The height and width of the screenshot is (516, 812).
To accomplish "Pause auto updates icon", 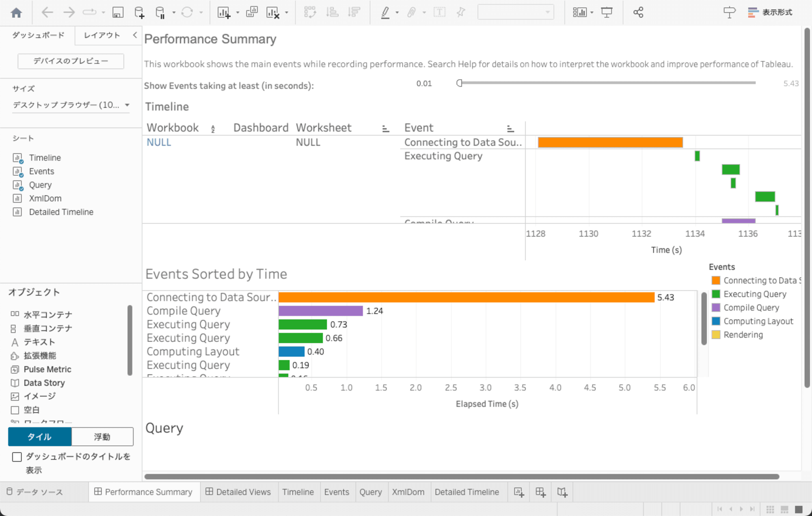I will pyautogui.click(x=160, y=13).
